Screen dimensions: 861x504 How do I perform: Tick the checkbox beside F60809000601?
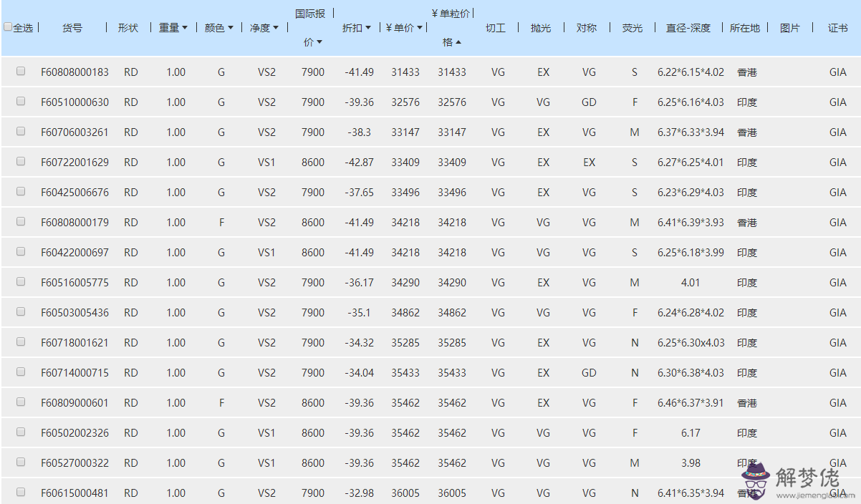[21, 402]
